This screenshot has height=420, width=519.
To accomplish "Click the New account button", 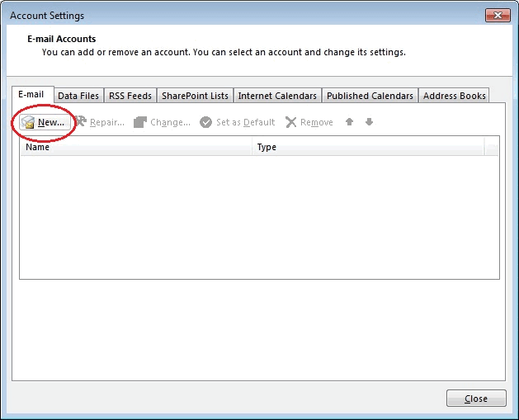I will (45, 122).
